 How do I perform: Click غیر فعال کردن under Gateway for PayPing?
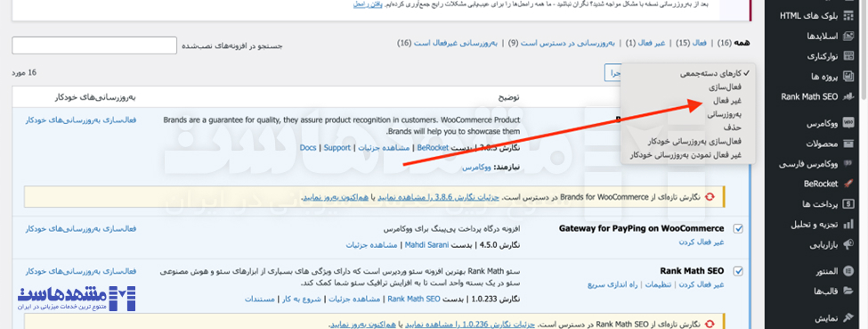click(702, 242)
